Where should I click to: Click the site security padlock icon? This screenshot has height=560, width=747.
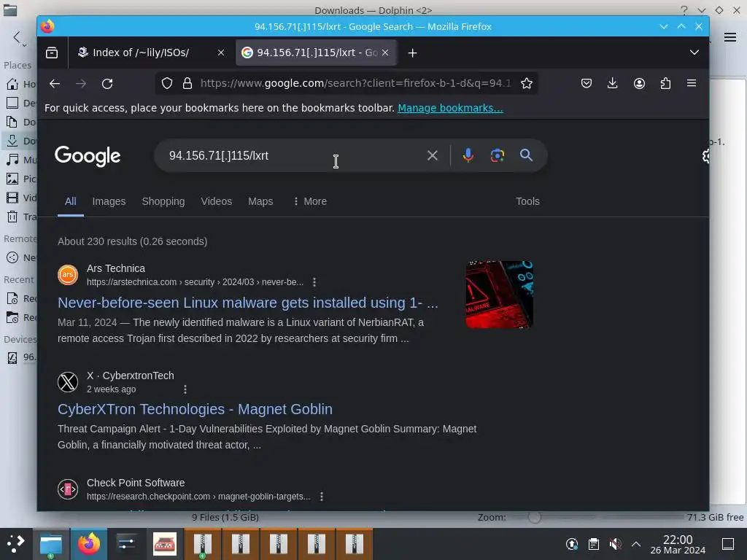coord(187,83)
